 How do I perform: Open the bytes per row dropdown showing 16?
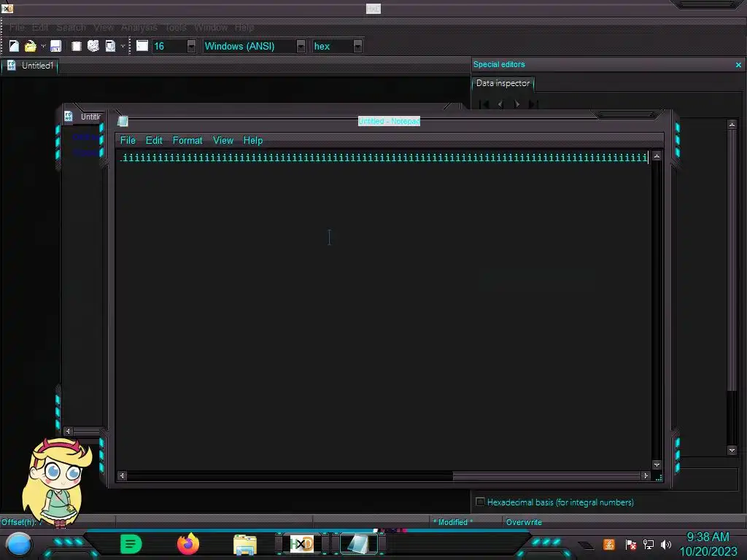[x=191, y=46]
